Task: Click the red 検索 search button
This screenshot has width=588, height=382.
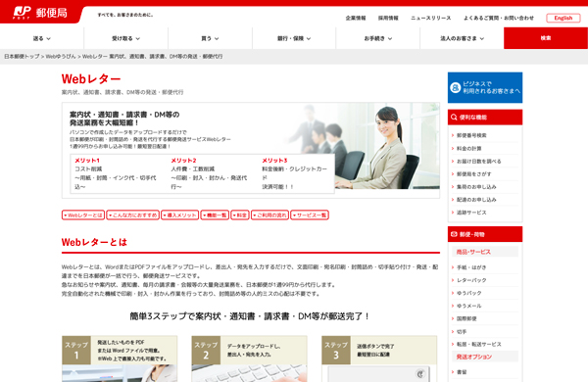Action: [546, 38]
